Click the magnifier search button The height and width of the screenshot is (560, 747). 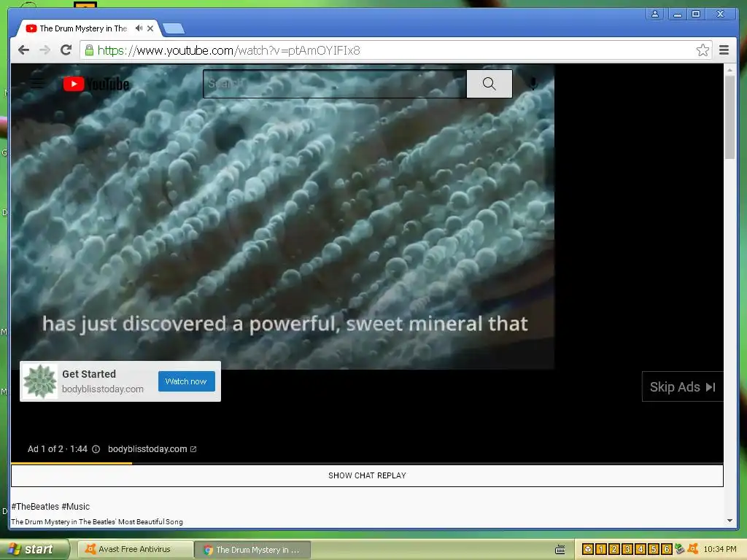(x=489, y=84)
